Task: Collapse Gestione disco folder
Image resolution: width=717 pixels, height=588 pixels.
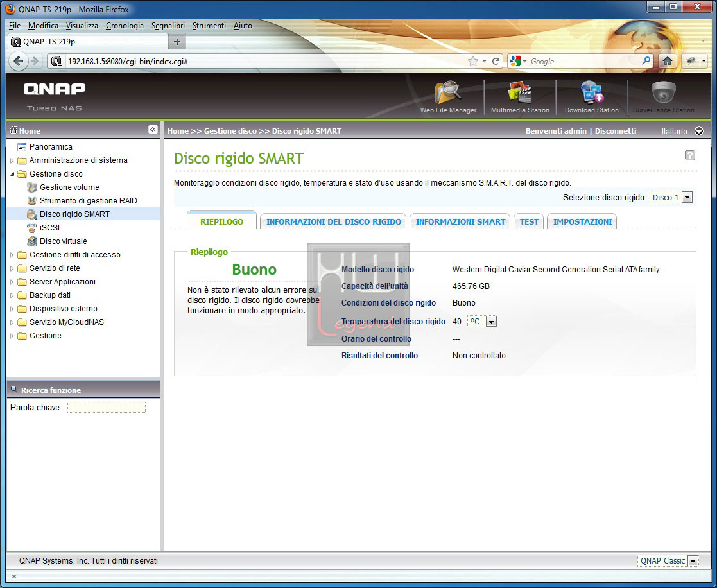Action: [12, 174]
